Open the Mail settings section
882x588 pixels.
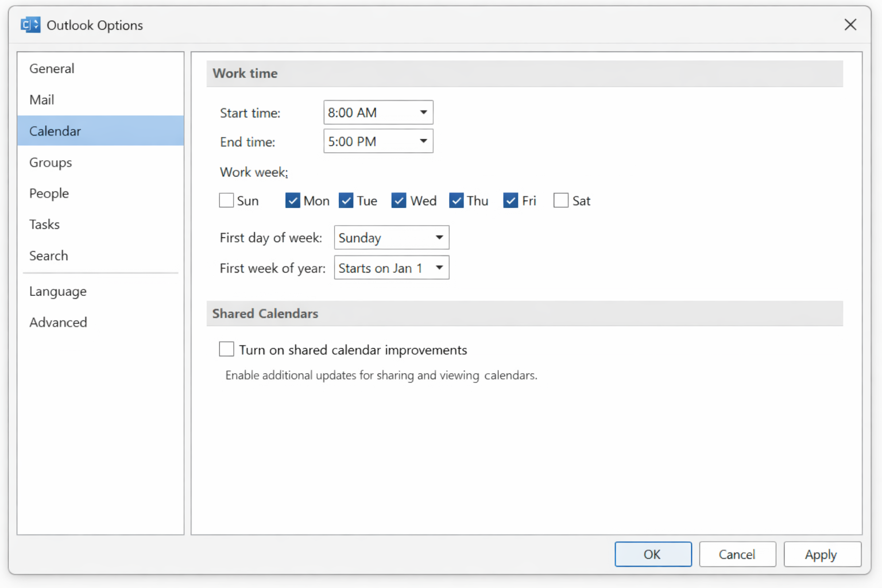click(x=42, y=99)
